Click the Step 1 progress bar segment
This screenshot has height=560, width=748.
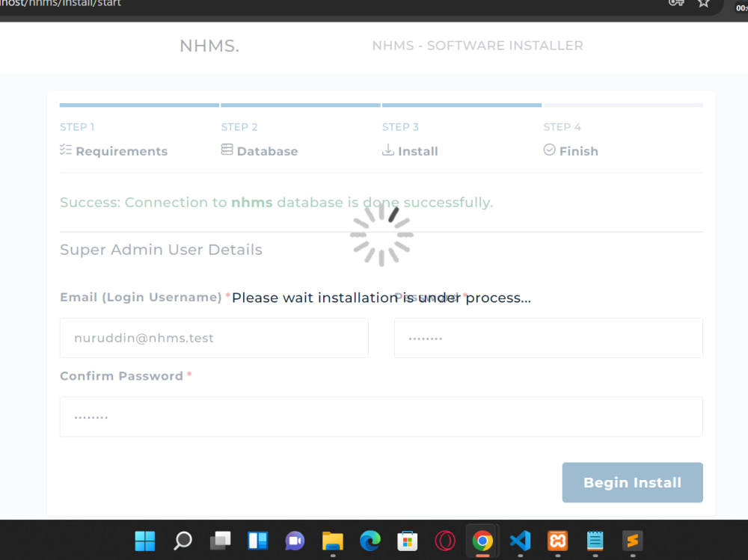coord(139,105)
